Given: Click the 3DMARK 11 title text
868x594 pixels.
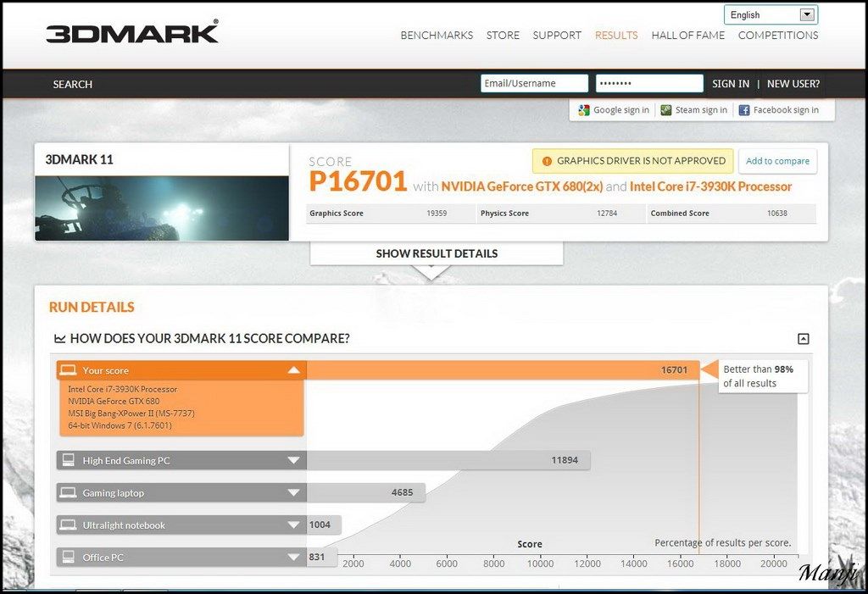Looking at the screenshot, I should point(79,159).
